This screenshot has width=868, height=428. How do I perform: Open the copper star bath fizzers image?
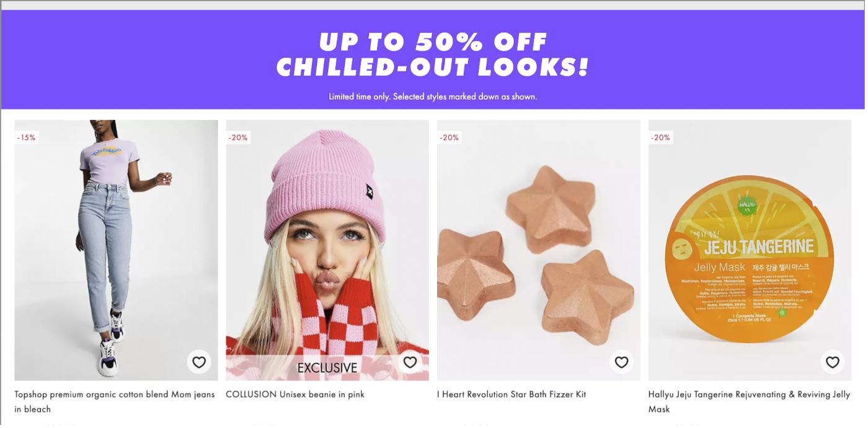539,250
